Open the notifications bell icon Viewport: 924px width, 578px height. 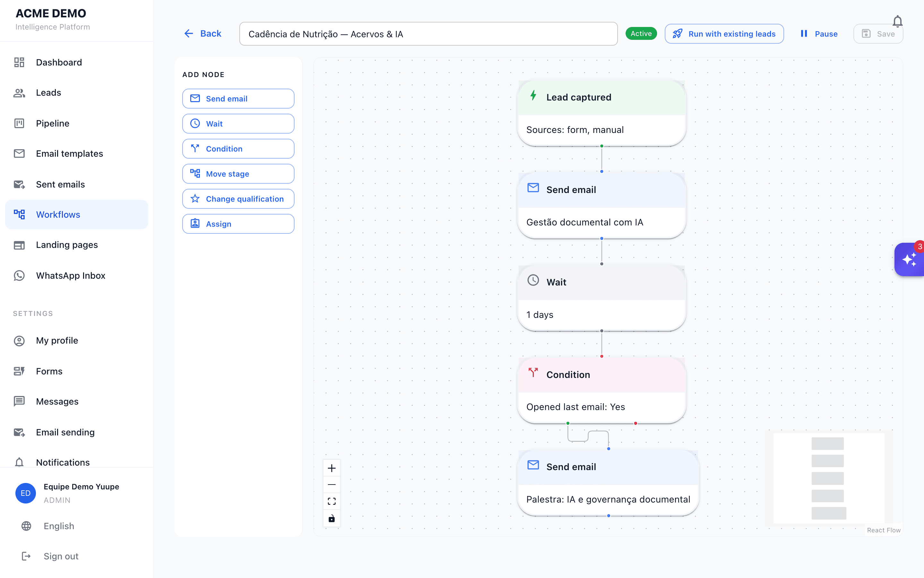[x=897, y=21]
